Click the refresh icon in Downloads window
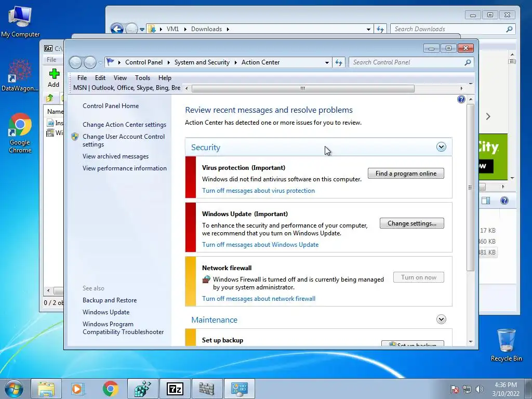The image size is (532, 399). [x=380, y=29]
